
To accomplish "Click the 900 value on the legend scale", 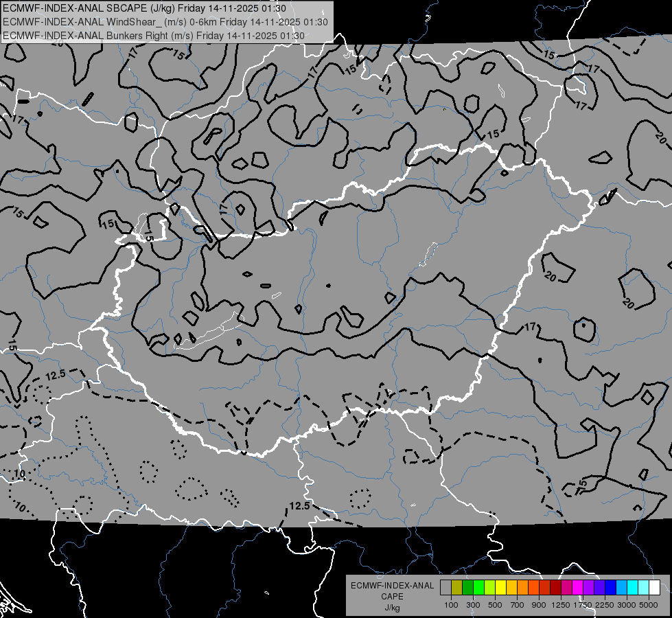I will pos(539,605).
